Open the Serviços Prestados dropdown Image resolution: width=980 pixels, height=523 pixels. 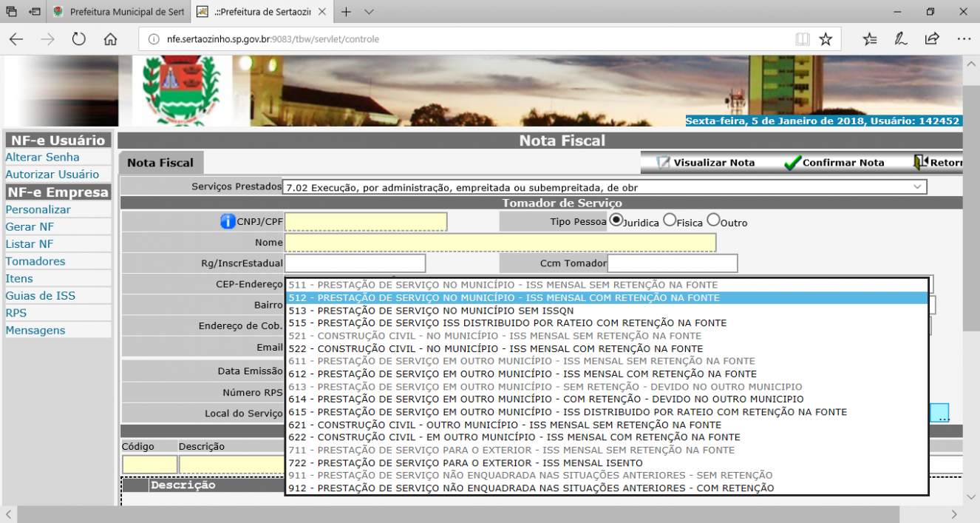pyautogui.click(x=605, y=187)
